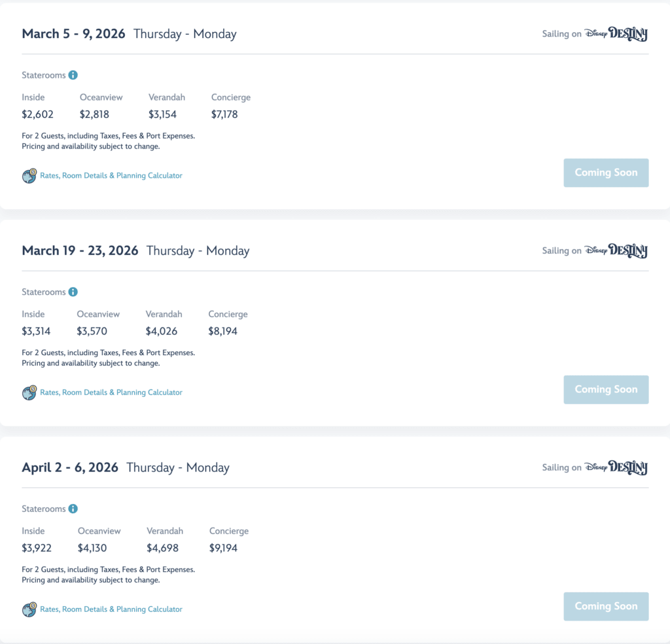This screenshot has width=670, height=644.
Task: Click planning calculator globe icon, April 2 sailing
Action: (x=29, y=609)
